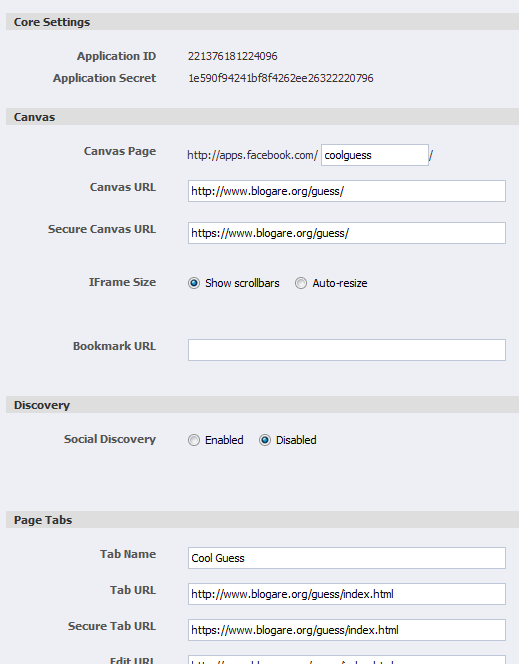Image resolution: width=519 pixels, height=664 pixels.
Task: Focus the Secure Canvas URL field
Action: point(347,233)
